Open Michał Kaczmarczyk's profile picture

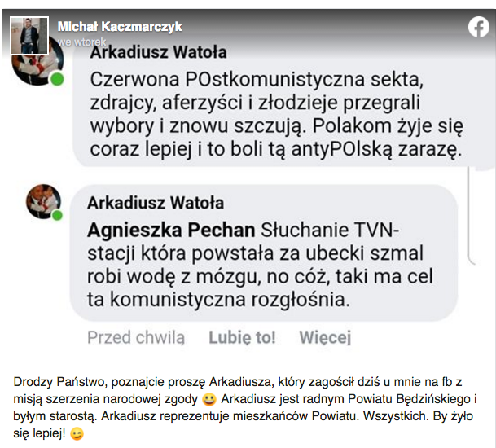pyautogui.click(x=29, y=36)
